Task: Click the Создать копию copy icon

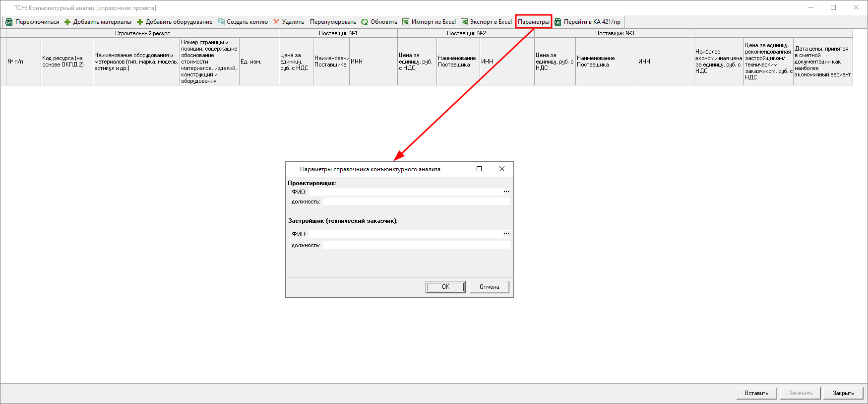Action: click(221, 22)
